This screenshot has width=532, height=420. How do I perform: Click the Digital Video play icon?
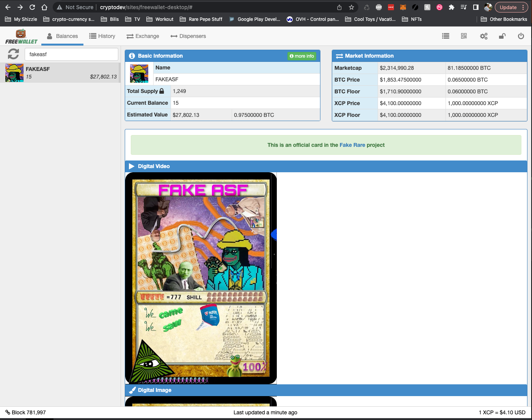pyautogui.click(x=132, y=166)
